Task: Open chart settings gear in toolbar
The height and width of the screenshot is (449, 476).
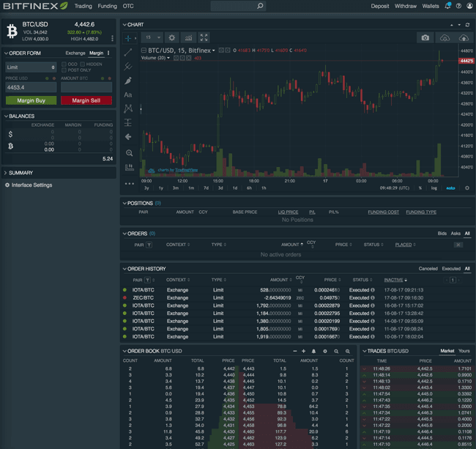Action: (172, 37)
